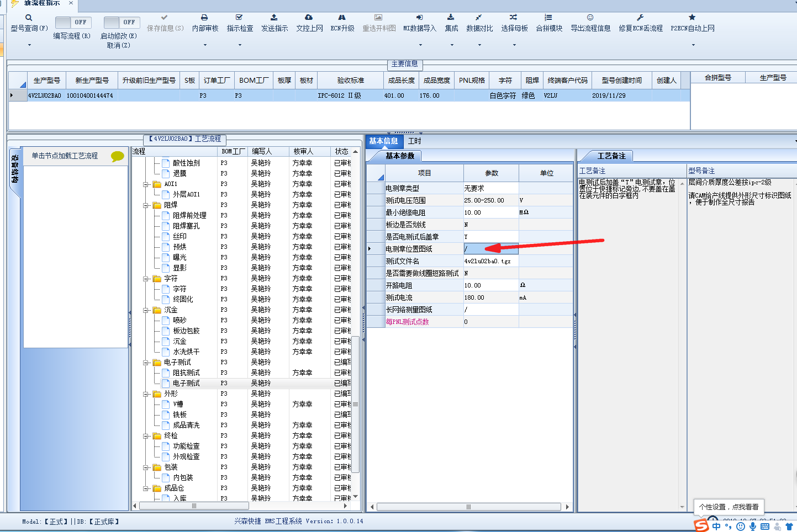This screenshot has width=797, height=532.
Task: Click parameters grid horizontal scrollbar thumb
Action: point(468,507)
